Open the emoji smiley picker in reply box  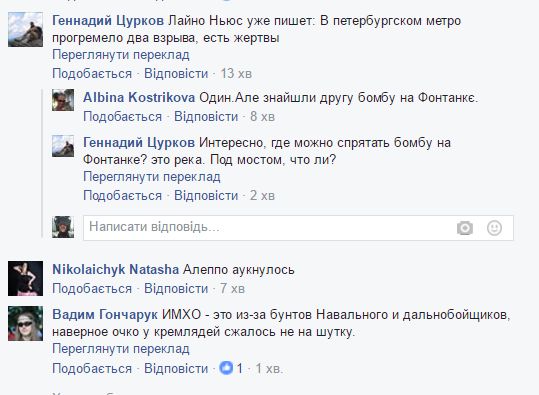coord(494,228)
